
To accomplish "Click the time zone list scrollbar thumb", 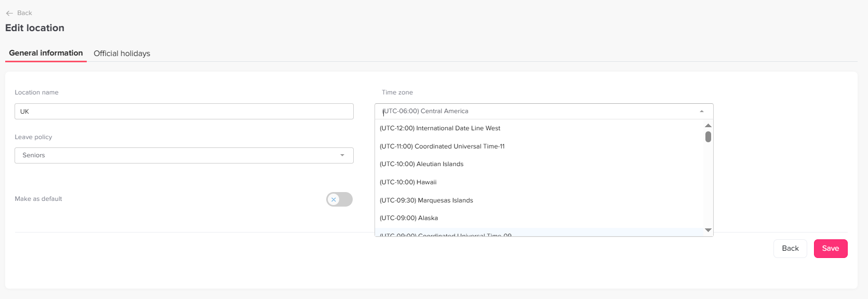I will pos(708,137).
